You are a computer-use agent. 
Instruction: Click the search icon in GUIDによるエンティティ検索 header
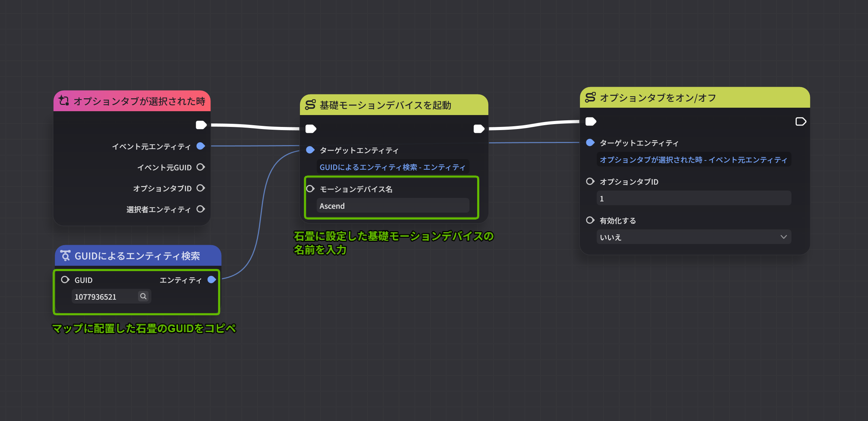pyautogui.click(x=66, y=256)
